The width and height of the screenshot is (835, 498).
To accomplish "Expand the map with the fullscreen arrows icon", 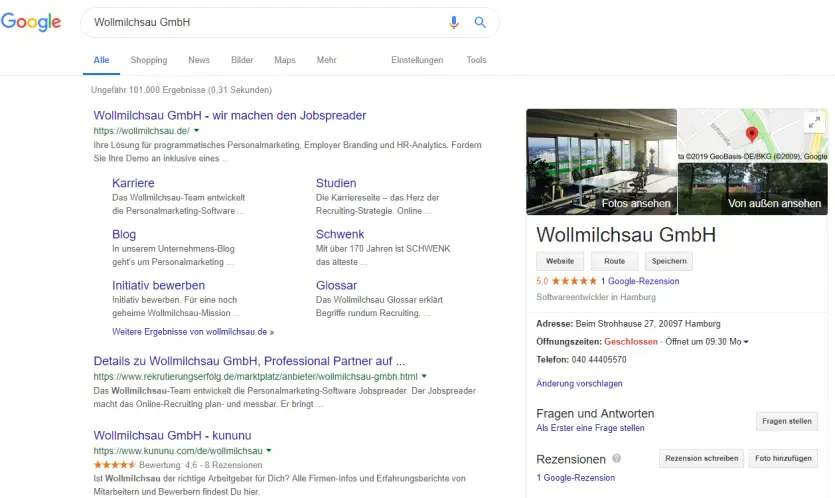I will [x=814, y=123].
